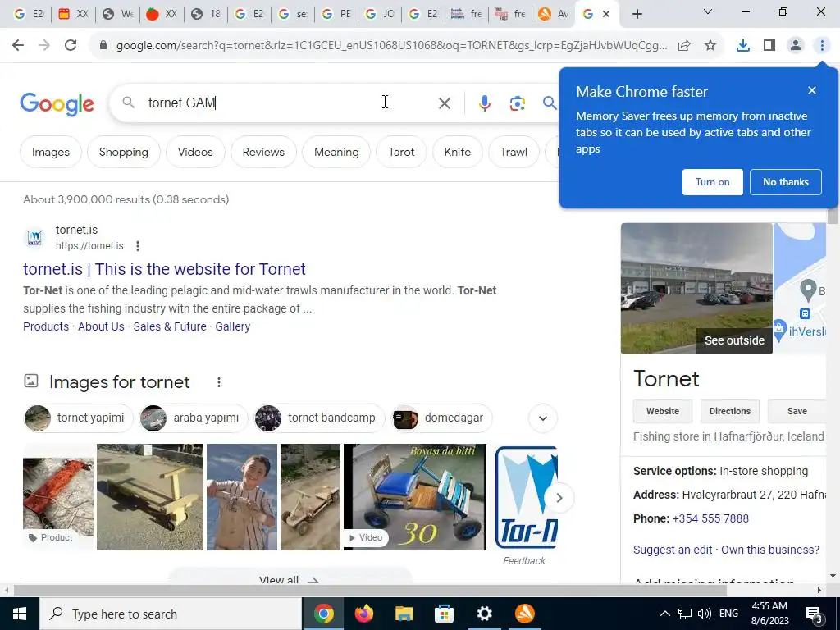Click Own this business? link
Image resolution: width=840 pixels, height=630 pixels.
click(x=769, y=550)
